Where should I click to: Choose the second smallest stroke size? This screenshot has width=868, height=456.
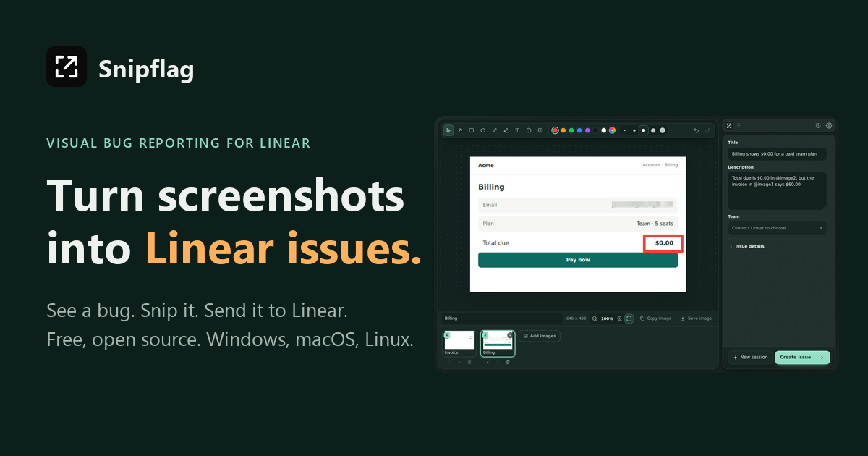tap(634, 130)
